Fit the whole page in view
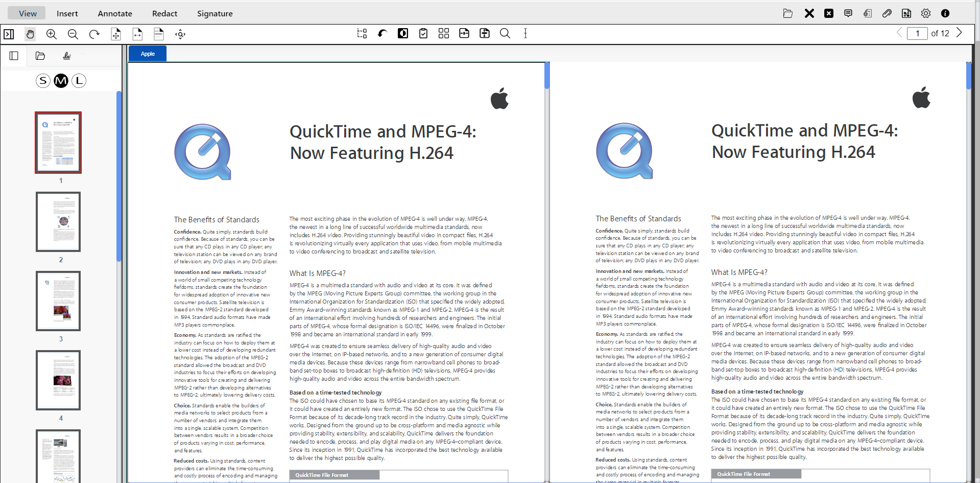The image size is (980, 483). (116, 34)
